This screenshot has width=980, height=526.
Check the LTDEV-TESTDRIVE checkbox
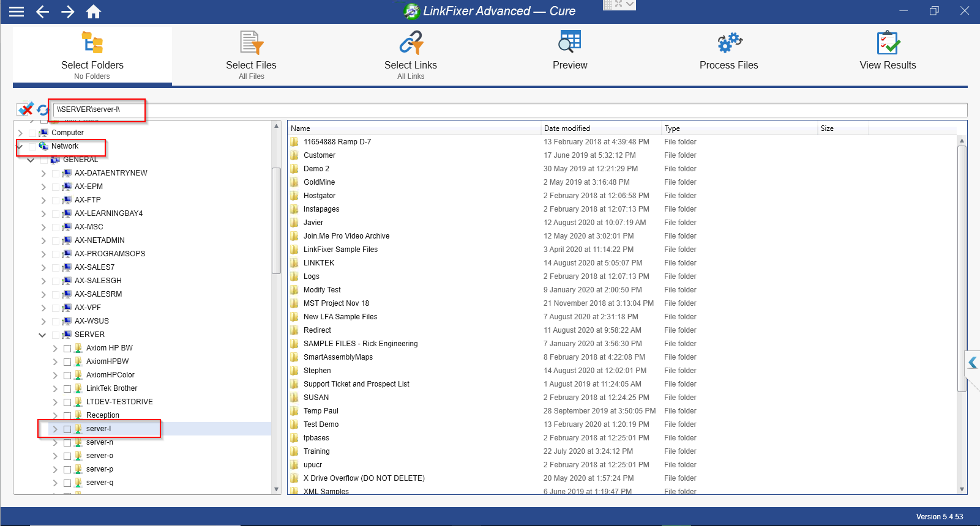pos(67,402)
